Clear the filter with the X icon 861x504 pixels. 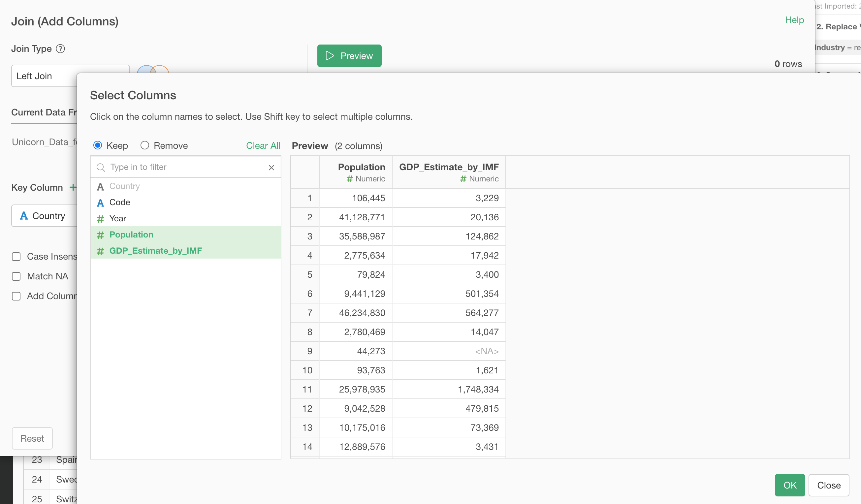coord(271,168)
